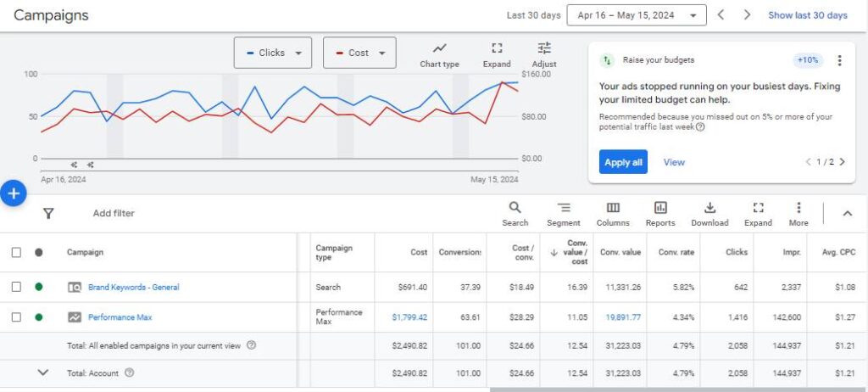Open the More options in table toolbar
The width and height of the screenshot is (868, 392).
tap(798, 214)
